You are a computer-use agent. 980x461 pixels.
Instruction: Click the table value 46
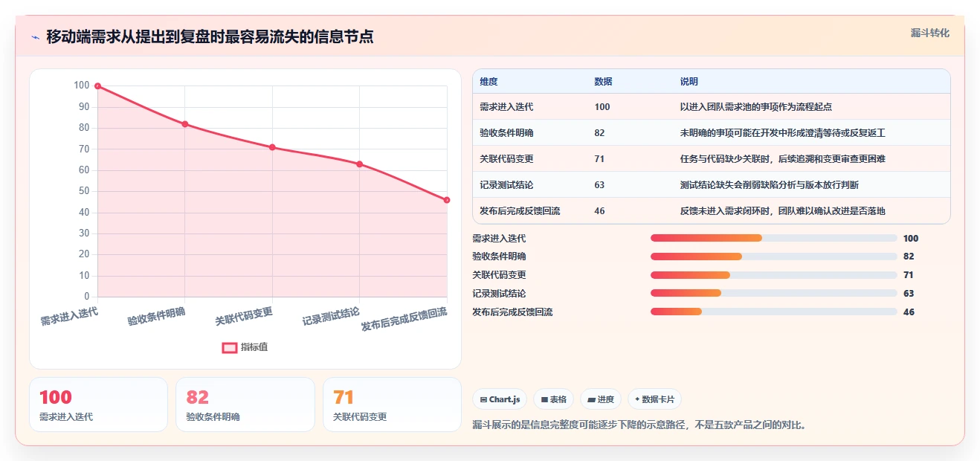click(x=600, y=211)
